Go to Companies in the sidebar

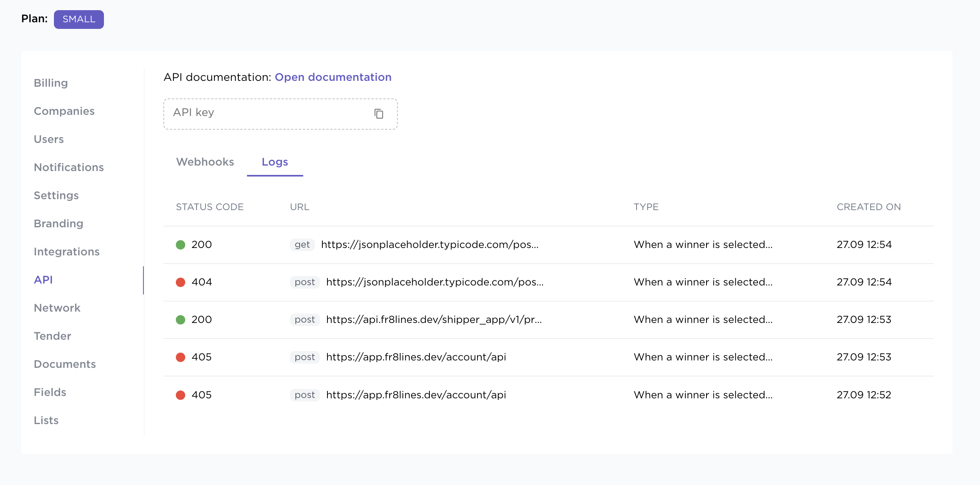tap(64, 111)
